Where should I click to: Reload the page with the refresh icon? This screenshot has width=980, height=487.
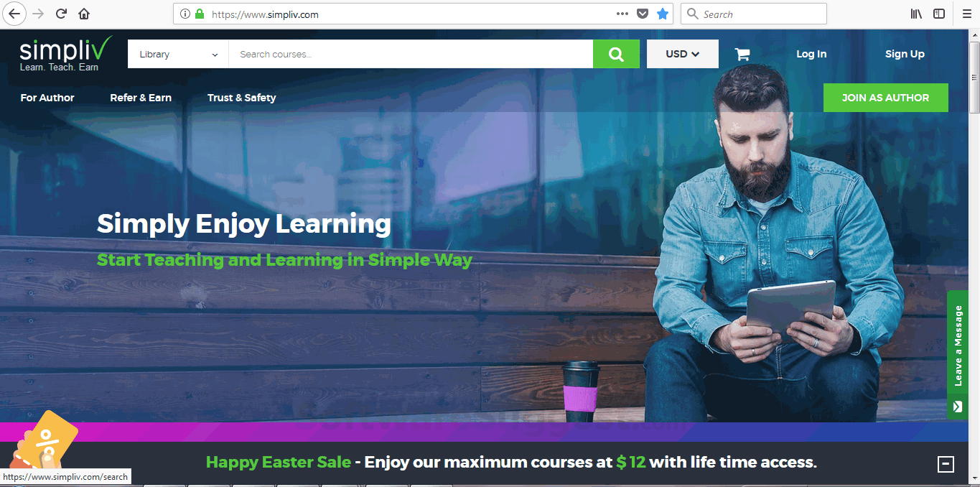click(61, 14)
